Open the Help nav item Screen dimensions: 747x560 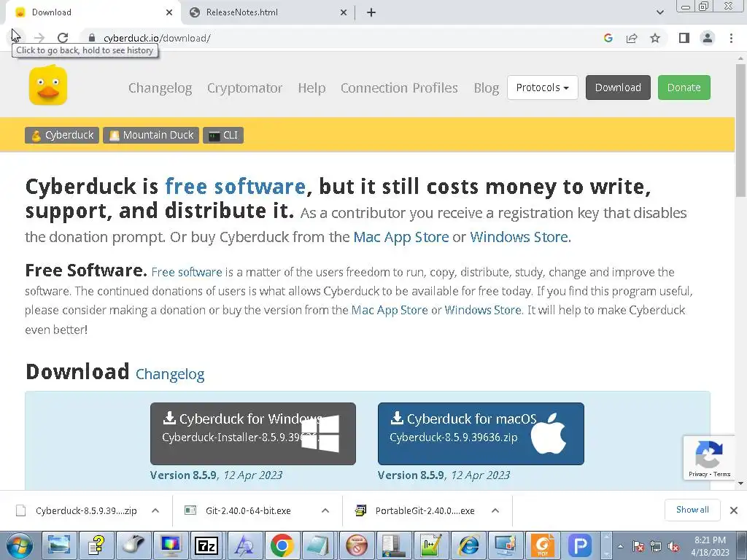point(311,87)
